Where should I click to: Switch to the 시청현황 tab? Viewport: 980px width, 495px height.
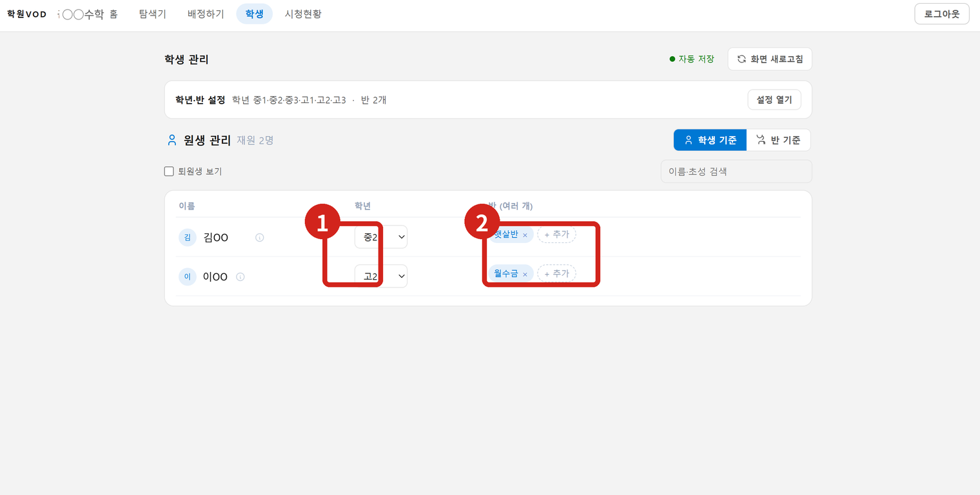tap(303, 14)
